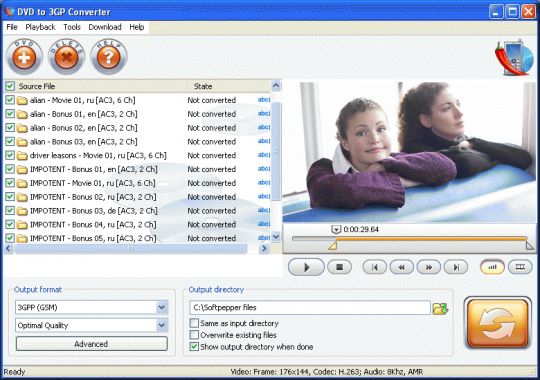This screenshot has width=540, height=380.
Task: Click the folder icon of IMPOTENT Bonus 04
Action: coord(22,225)
